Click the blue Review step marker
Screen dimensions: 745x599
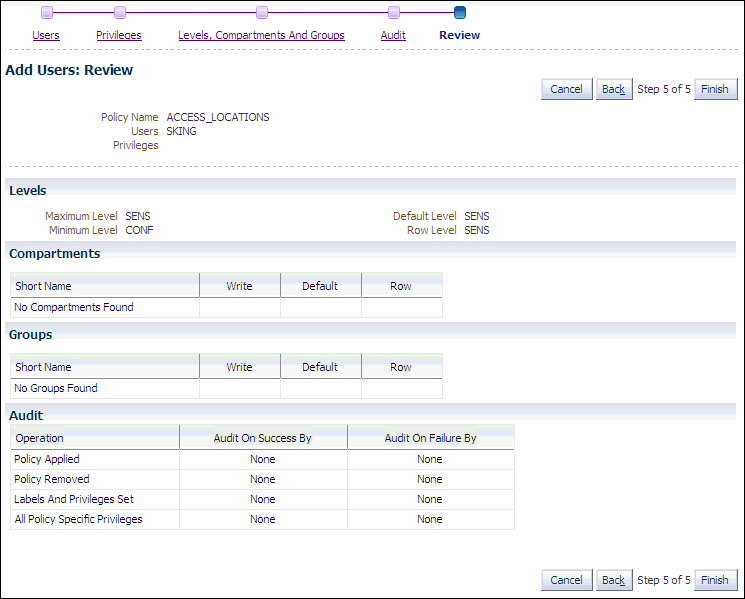coord(459,13)
